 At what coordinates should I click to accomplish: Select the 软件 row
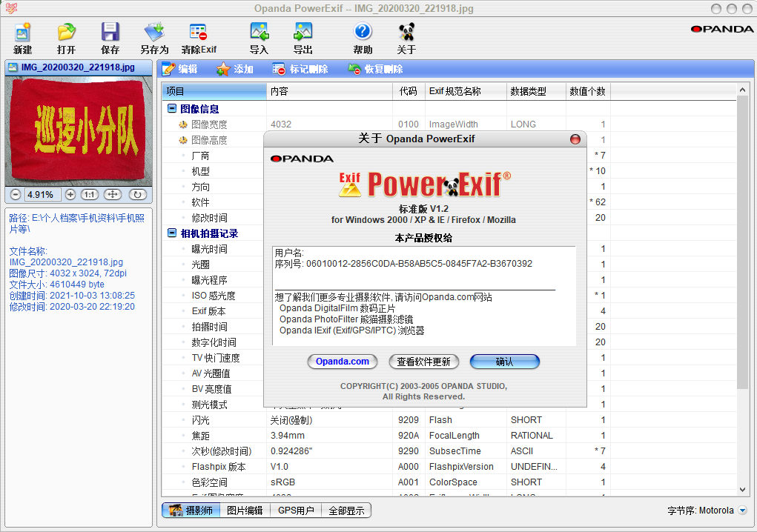200,202
